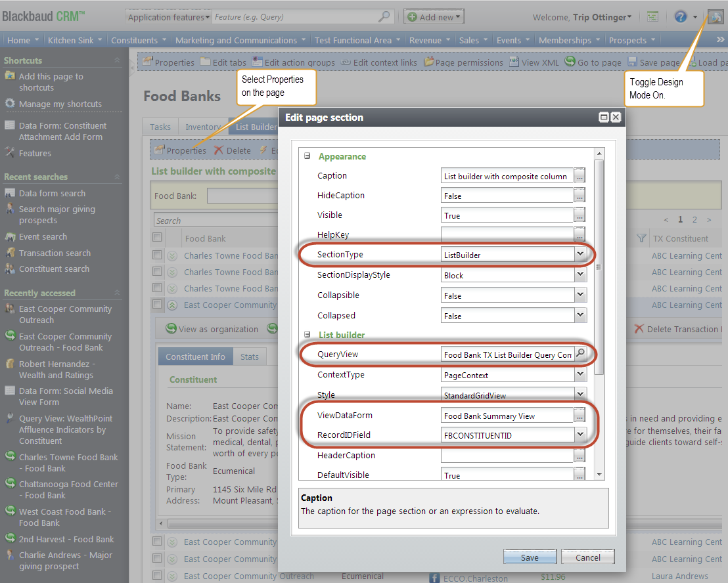Click the help question mark icon
728x583 pixels.
click(680, 17)
